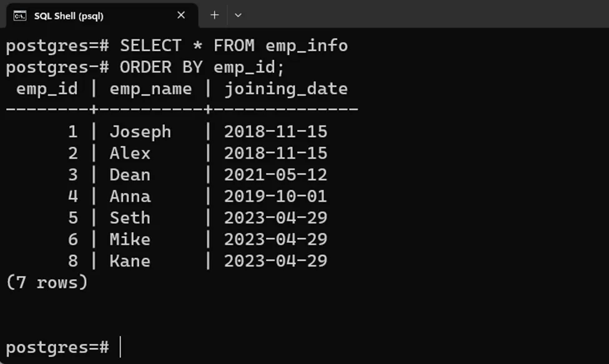Click the name Seth in results
609x364 pixels.
coord(130,218)
